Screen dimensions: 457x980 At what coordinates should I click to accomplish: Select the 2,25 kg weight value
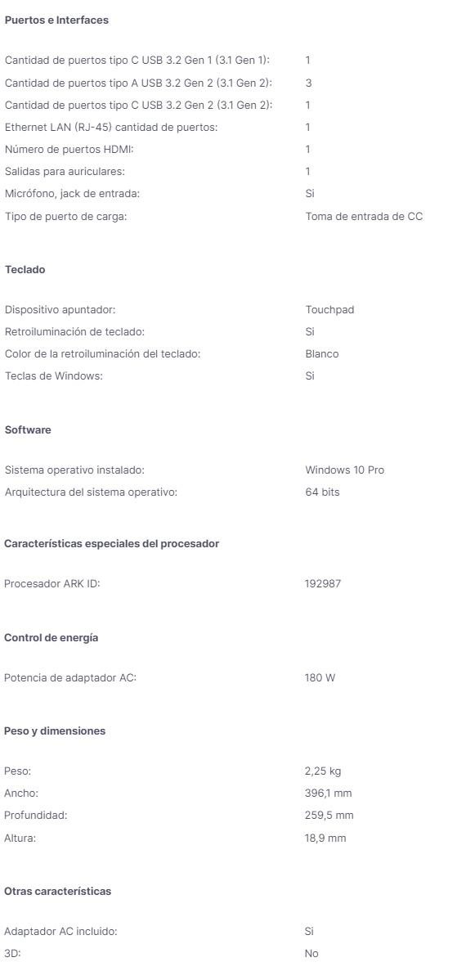pos(323,771)
